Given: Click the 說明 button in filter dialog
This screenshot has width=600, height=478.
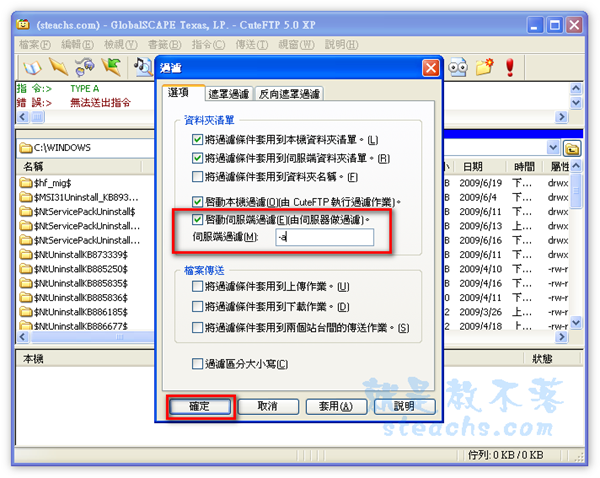Looking at the screenshot, I should [404, 406].
